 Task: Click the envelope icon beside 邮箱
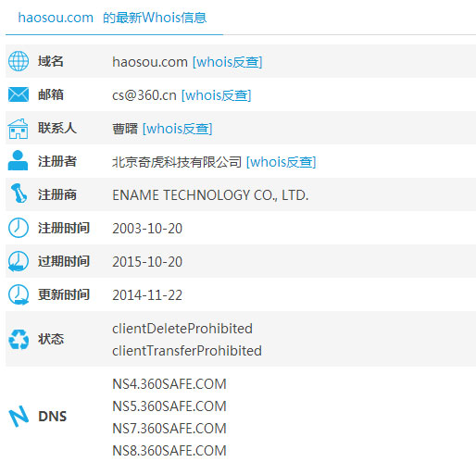(19, 94)
